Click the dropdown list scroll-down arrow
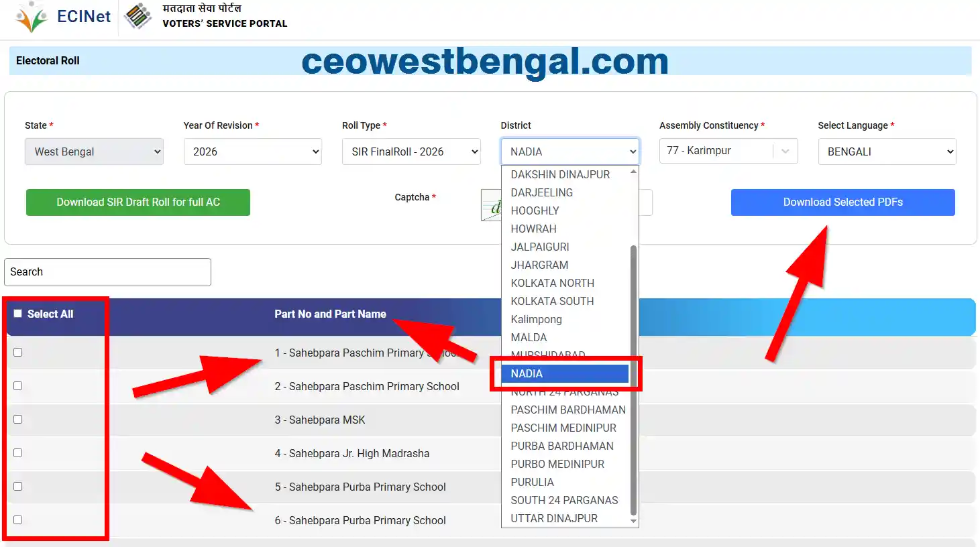The height and width of the screenshot is (547, 980). 633,521
